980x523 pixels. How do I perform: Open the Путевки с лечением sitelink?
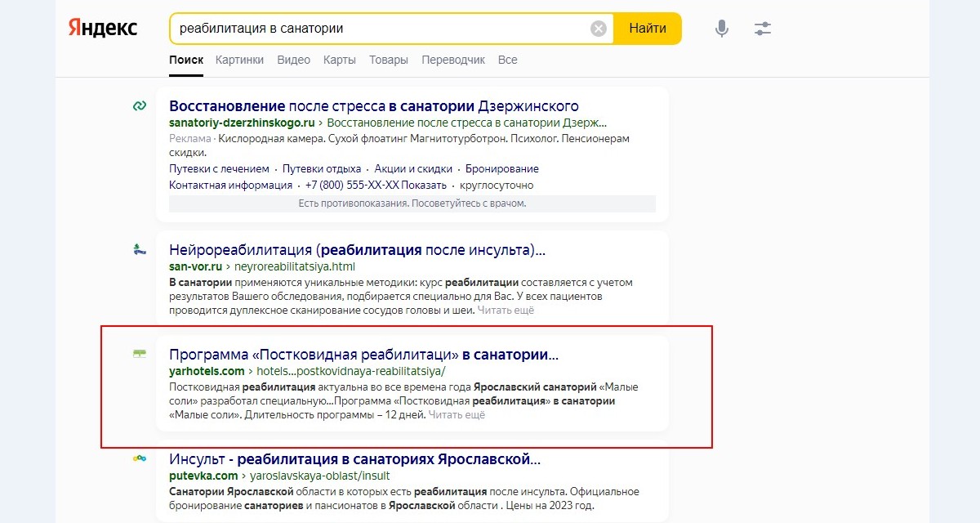pyautogui.click(x=219, y=169)
